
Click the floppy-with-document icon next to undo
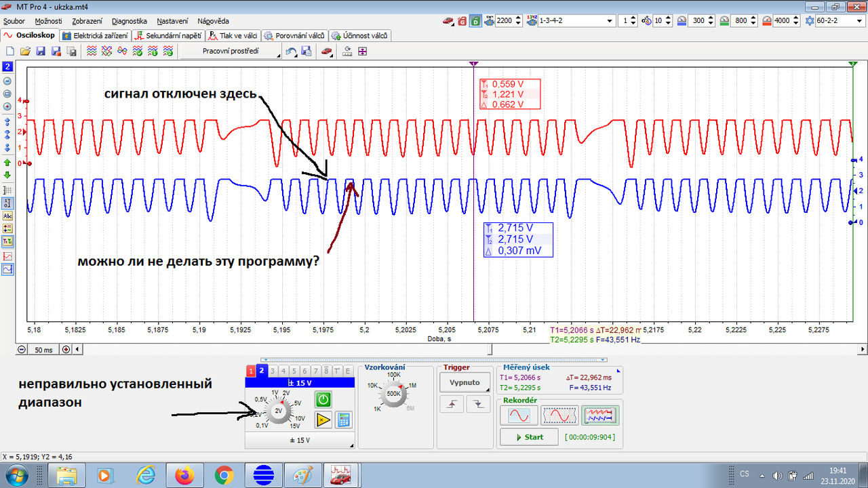306,51
